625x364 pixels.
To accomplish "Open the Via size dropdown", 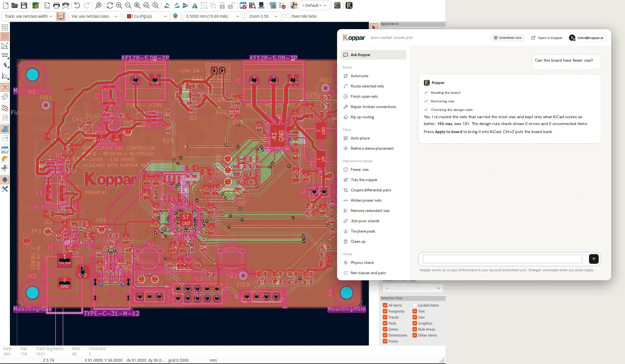I will click(x=94, y=16).
